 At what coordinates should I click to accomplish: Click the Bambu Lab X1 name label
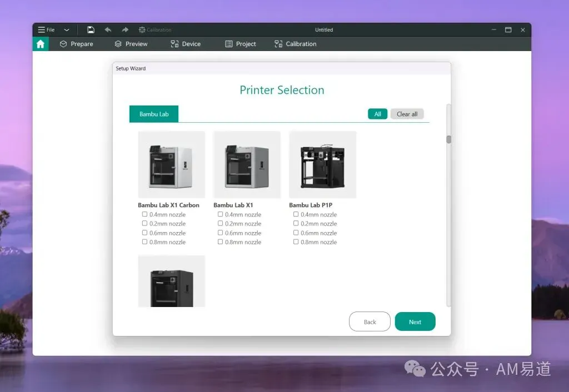point(233,205)
